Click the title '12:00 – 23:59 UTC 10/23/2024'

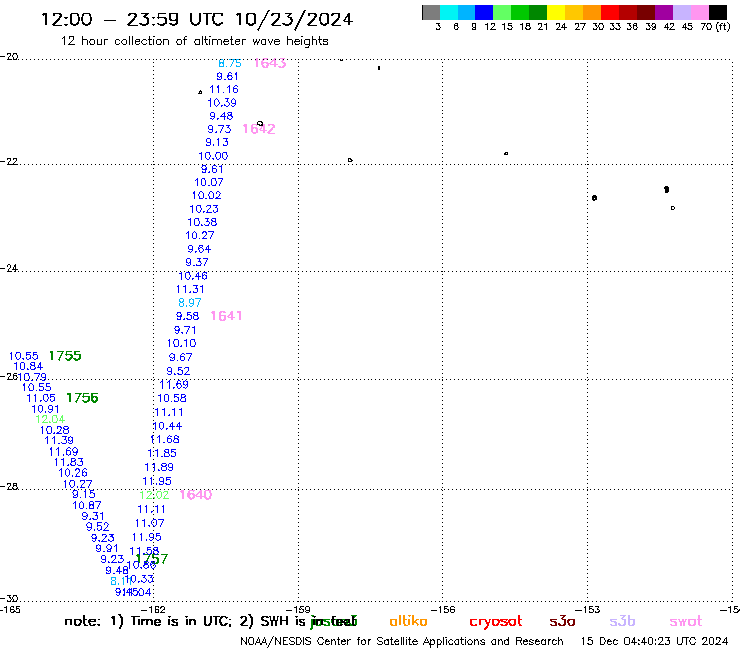(x=197, y=19)
